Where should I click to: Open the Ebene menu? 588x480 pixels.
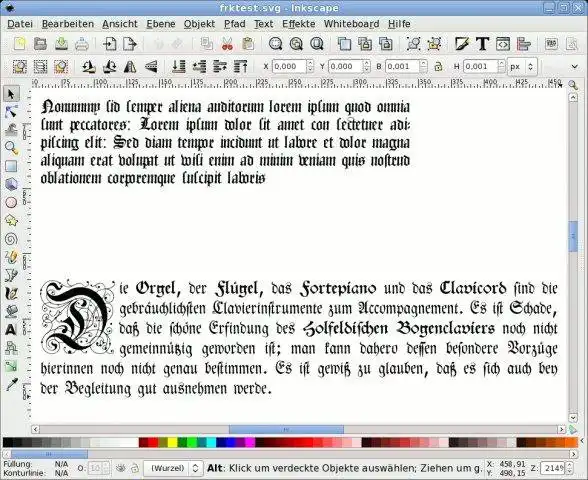click(x=160, y=24)
